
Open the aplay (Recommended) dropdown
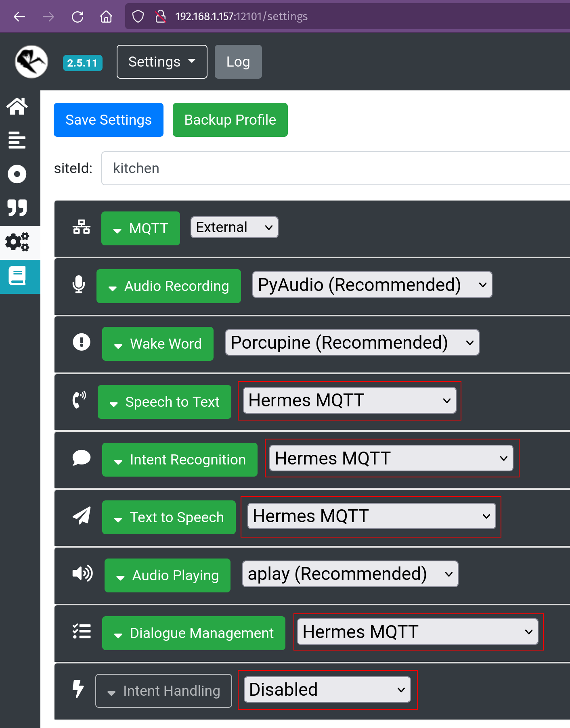[350, 574]
